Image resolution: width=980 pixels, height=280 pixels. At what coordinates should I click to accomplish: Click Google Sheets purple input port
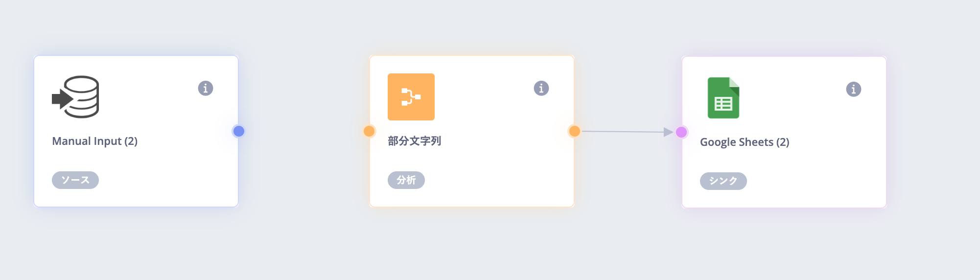coord(681,132)
